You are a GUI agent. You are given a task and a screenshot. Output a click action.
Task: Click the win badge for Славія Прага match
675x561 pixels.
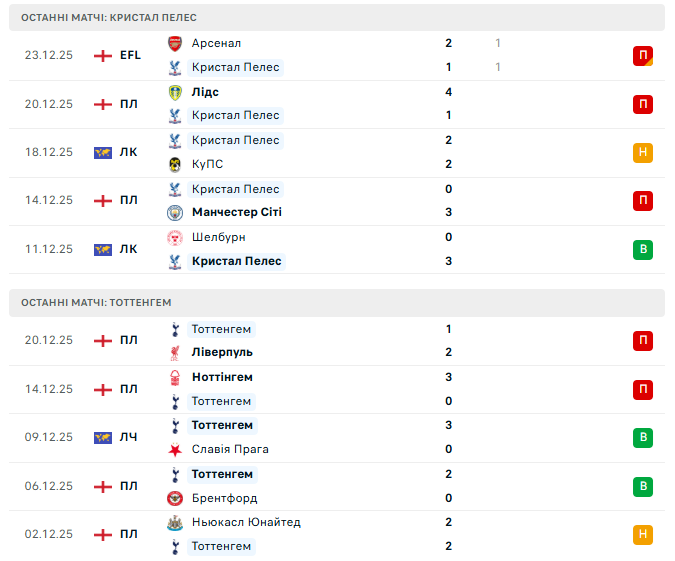643,437
